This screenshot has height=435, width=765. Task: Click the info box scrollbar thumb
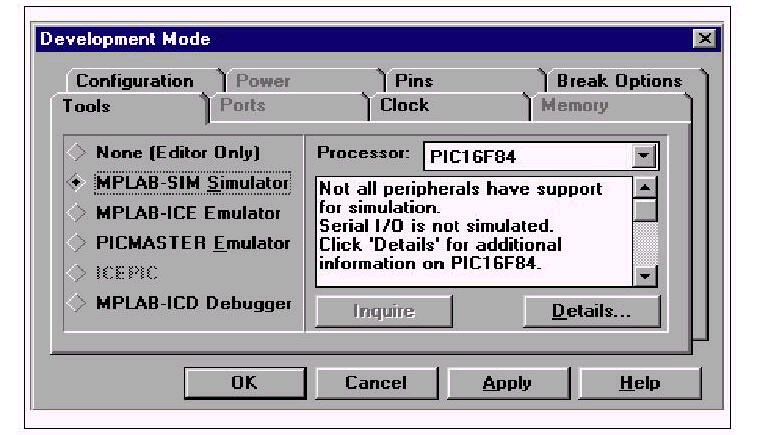645,210
